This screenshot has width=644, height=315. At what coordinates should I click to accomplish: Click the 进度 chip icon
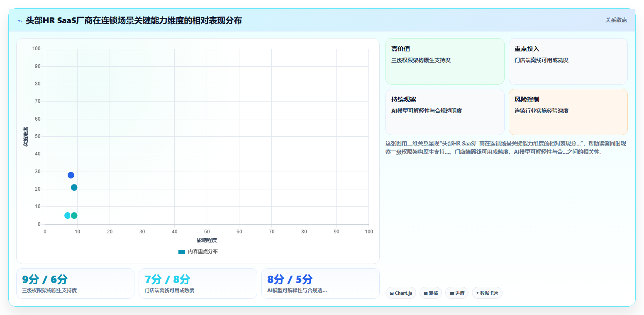tap(452, 293)
